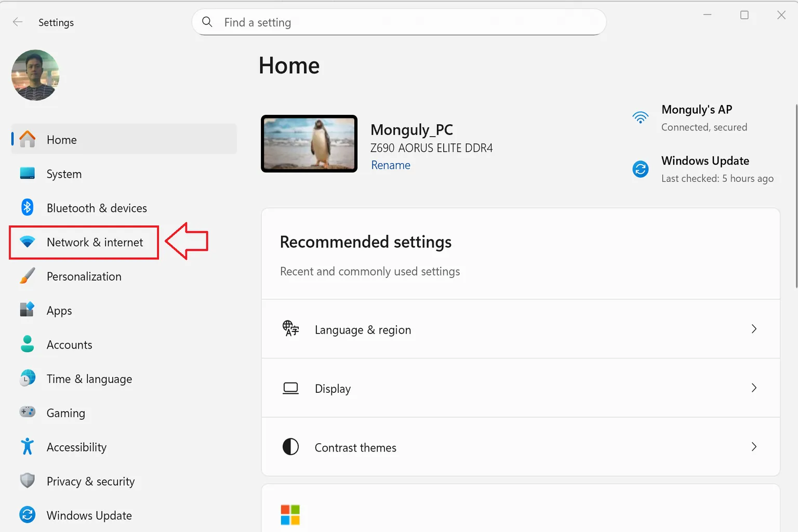This screenshot has height=532, width=798.
Task: Open the Display settings row
Action: click(521, 388)
